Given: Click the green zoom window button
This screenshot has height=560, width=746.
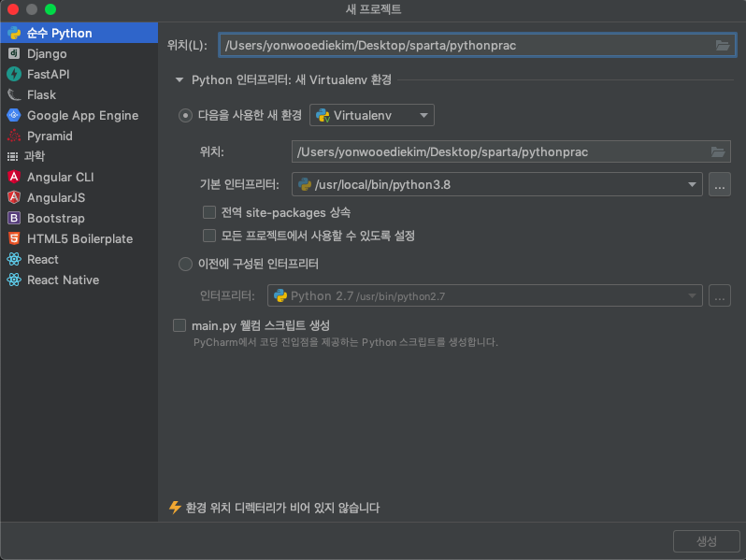Looking at the screenshot, I should pyautogui.click(x=50, y=9).
